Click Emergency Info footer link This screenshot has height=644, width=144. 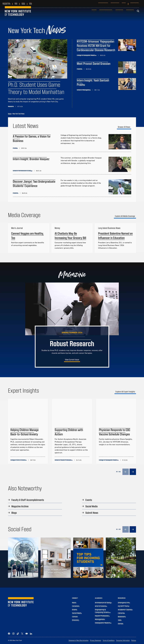124,603
